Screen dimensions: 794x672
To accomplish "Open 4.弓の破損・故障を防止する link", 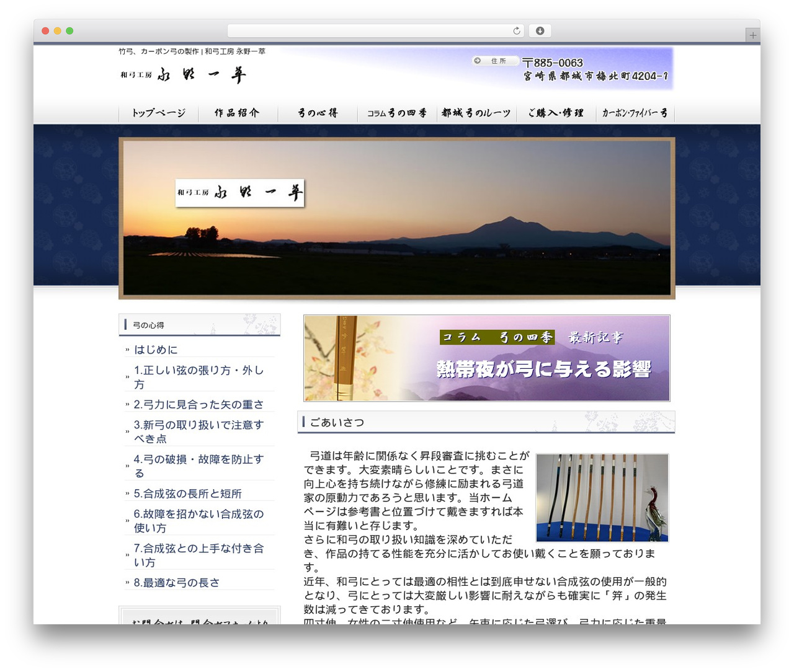I will (199, 466).
